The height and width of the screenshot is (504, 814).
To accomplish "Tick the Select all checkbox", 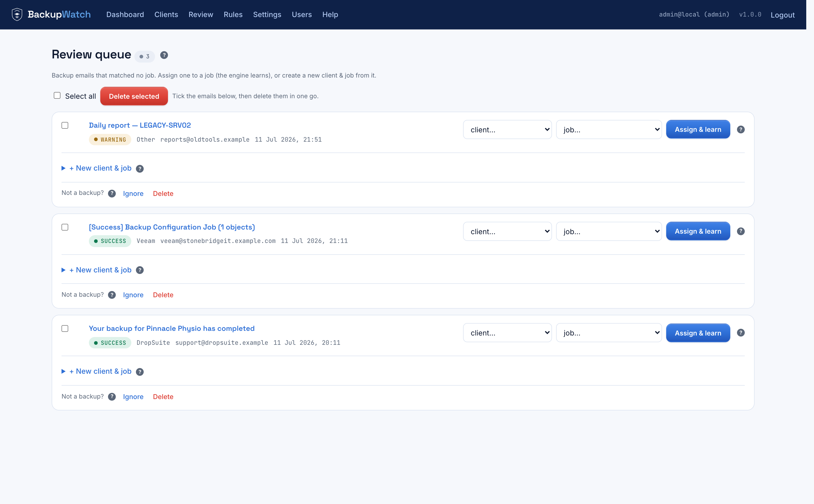I will (x=57, y=96).
